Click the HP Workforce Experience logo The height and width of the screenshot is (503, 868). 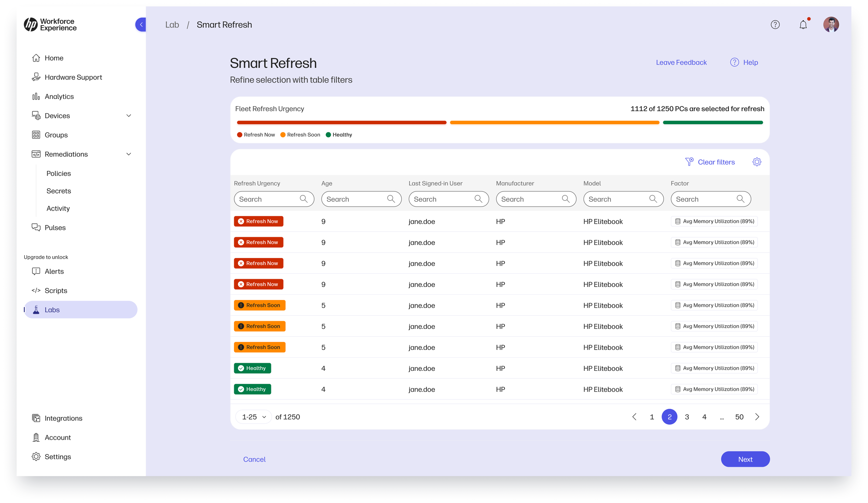50,24
